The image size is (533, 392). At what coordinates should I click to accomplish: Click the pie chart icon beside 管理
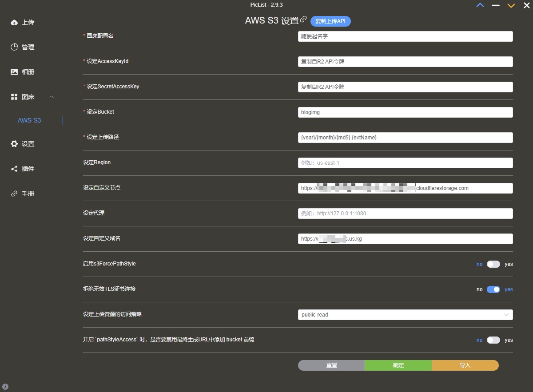[x=14, y=47]
